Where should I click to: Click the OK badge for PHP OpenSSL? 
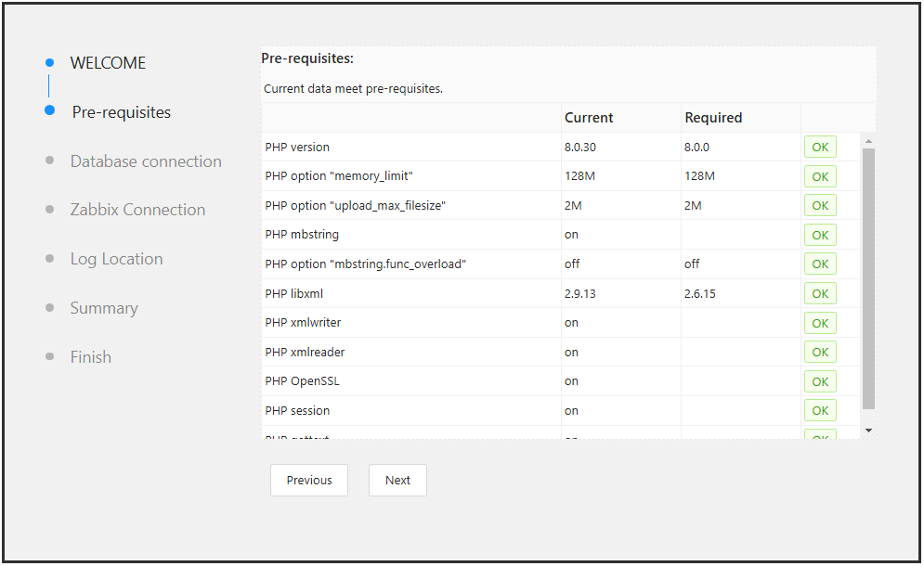pyautogui.click(x=820, y=381)
